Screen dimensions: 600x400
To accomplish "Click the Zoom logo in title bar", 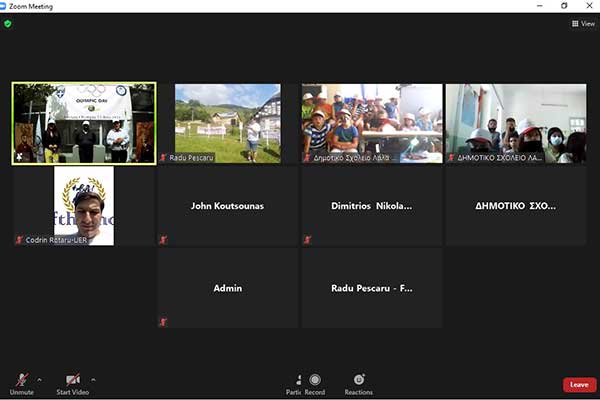I will pos(7,6).
